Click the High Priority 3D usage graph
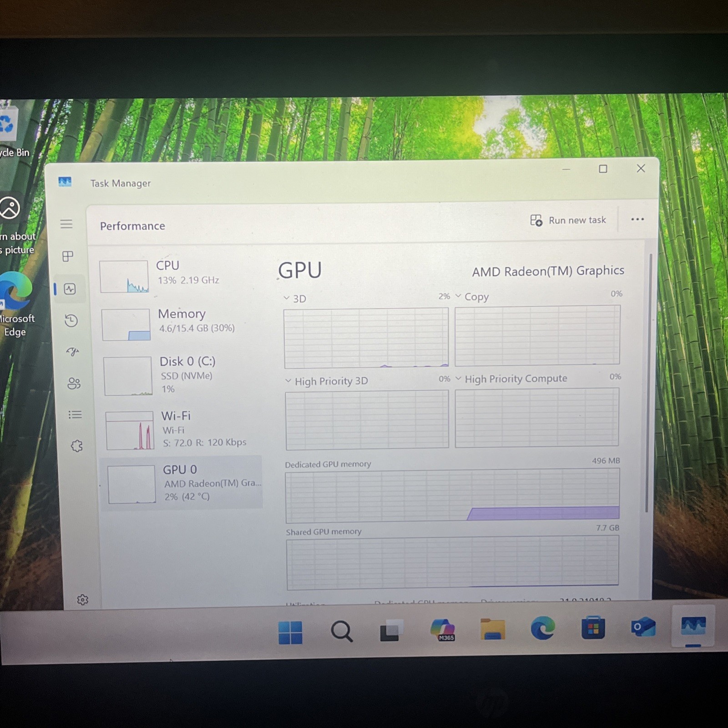The image size is (728, 728). pyautogui.click(x=367, y=420)
